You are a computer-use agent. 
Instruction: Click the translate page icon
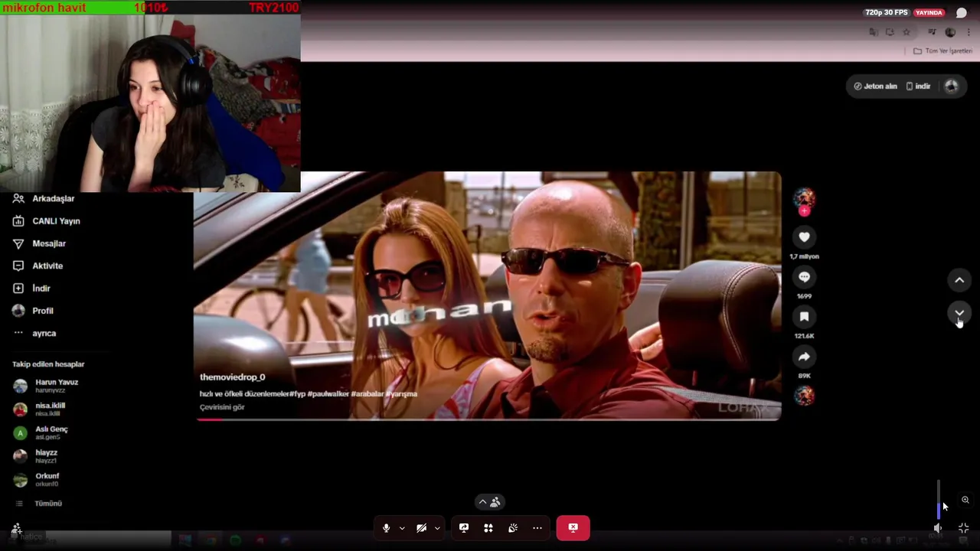point(874,32)
